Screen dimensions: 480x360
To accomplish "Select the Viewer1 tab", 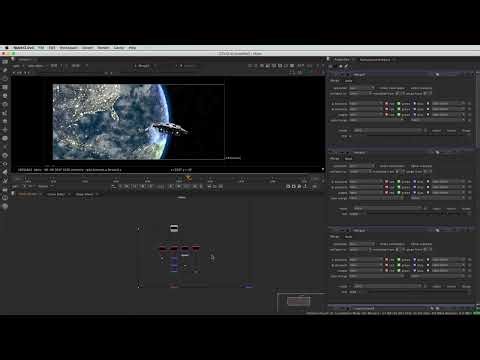I will 25,59.
